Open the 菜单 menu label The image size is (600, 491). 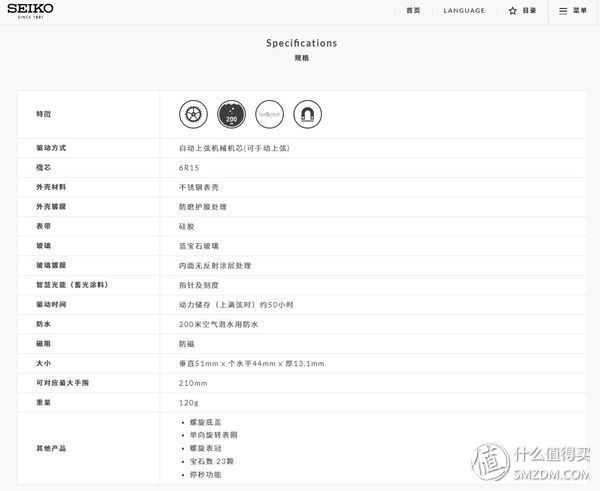pyautogui.click(x=580, y=11)
